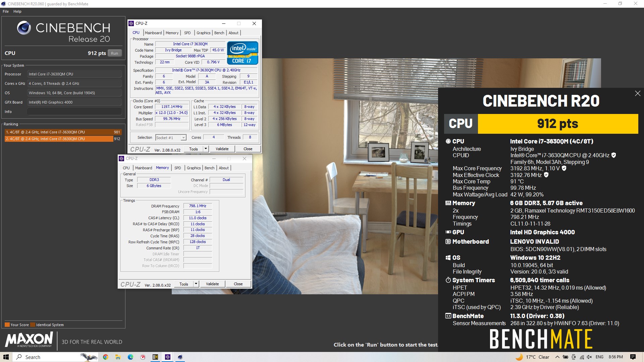Click the yellow 912 pts score bar

558,124
